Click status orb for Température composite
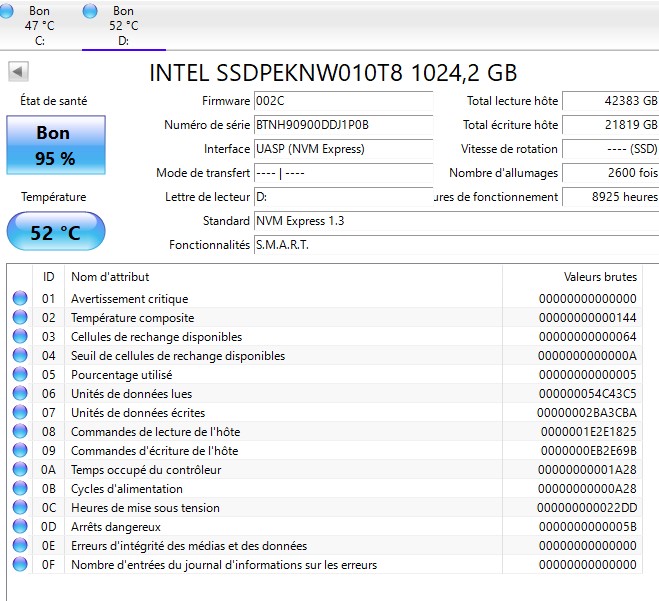This screenshot has width=659, height=601. tap(20, 317)
